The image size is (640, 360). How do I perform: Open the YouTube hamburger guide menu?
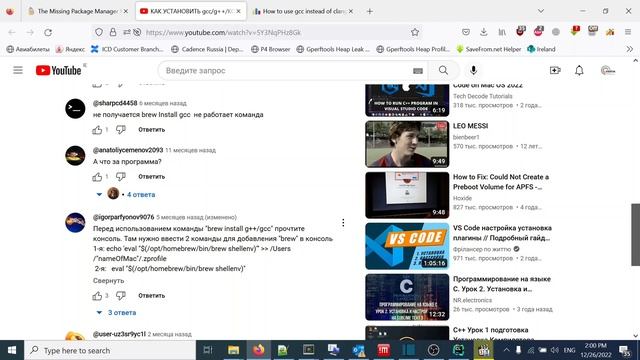click(x=18, y=70)
